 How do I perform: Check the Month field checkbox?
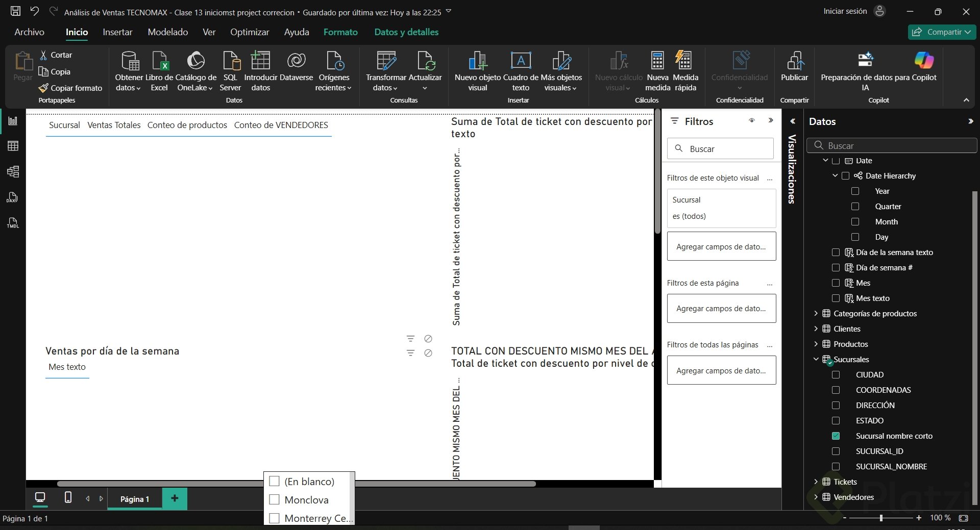point(855,222)
